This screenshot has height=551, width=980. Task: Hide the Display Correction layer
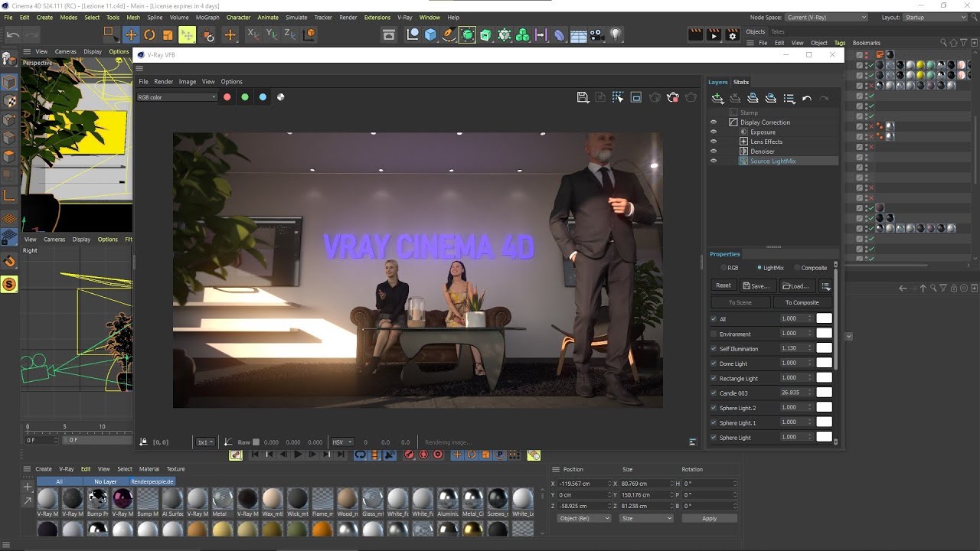tap(714, 122)
